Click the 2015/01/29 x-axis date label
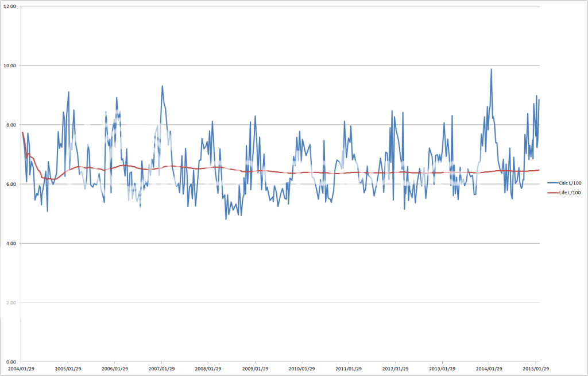The image size is (588, 376). pyautogui.click(x=536, y=369)
